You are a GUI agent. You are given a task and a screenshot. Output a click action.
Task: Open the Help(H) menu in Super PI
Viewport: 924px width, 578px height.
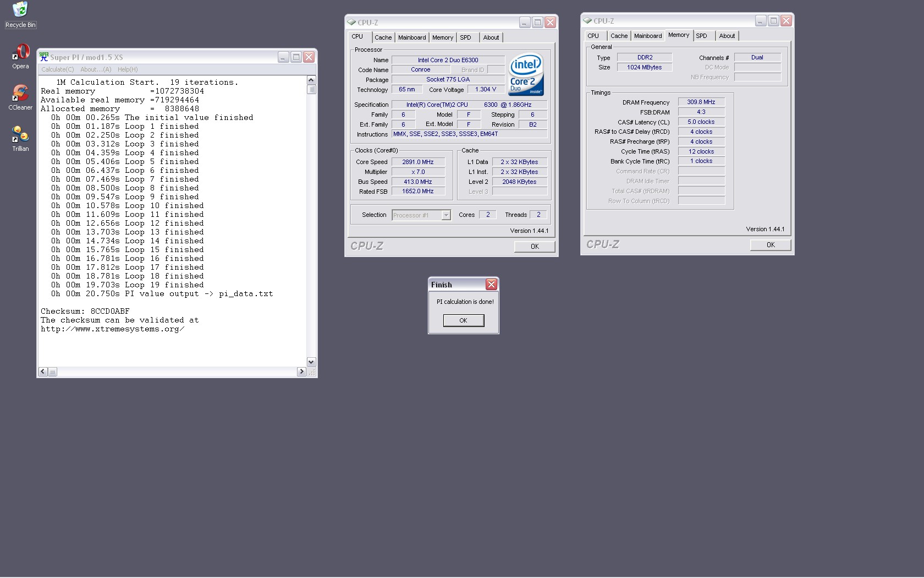(128, 69)
